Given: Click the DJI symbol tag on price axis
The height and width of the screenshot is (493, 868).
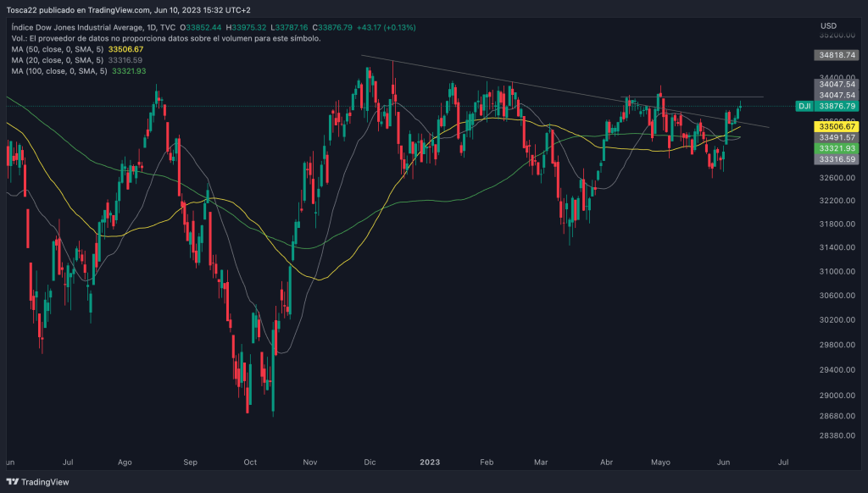Looking at the screenshot, I should point(804,106).
